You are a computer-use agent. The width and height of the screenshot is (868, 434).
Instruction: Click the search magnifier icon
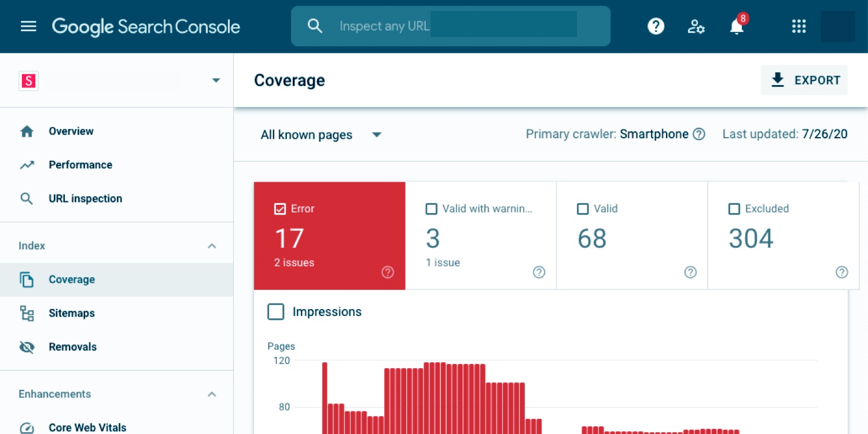tap(315, 26)
